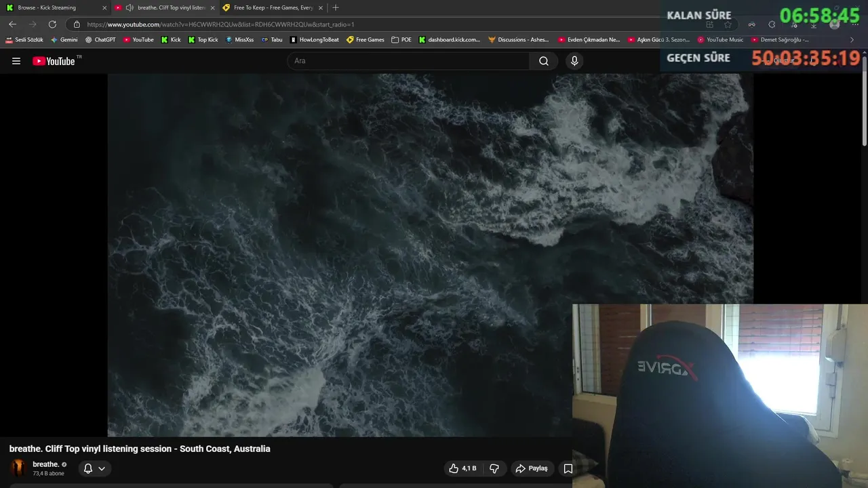Viewport: 868px width, 488px height.
Task: Like the video with thumbs-up 4,1 B
Action: click(x=462, y=468)
